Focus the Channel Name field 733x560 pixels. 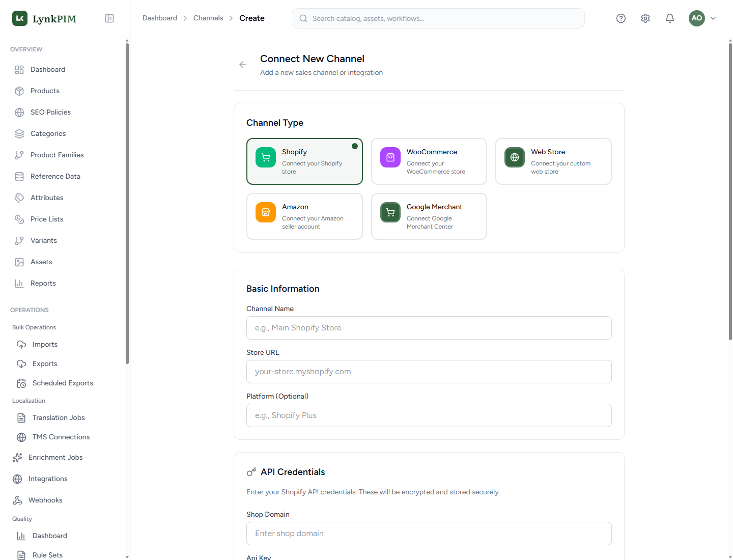(429, 328)
